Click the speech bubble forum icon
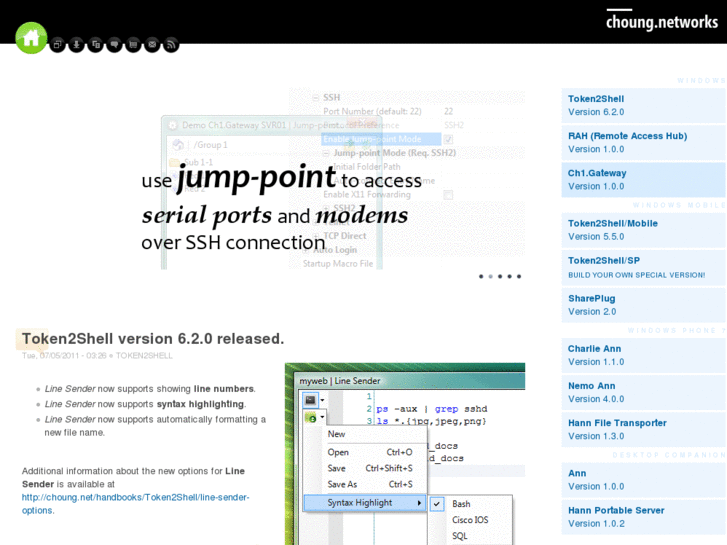 (x=115, y=45)
